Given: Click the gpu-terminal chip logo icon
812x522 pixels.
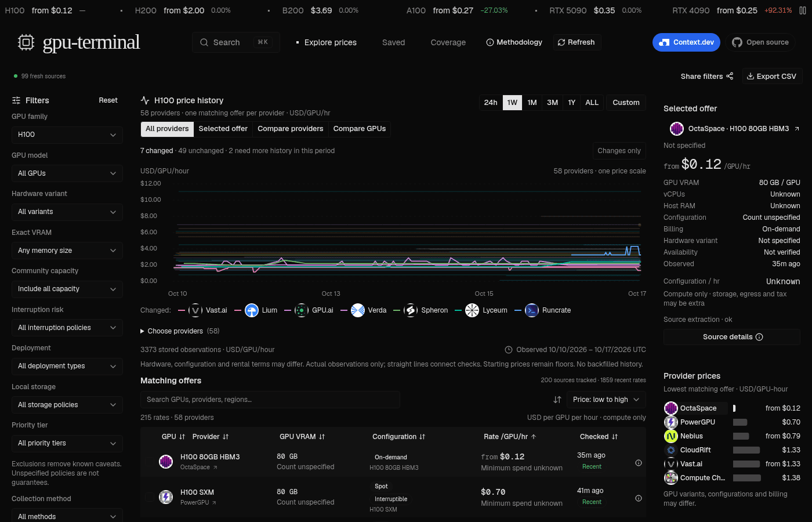Looking at the screenshot, I should [x=26, y=42].
